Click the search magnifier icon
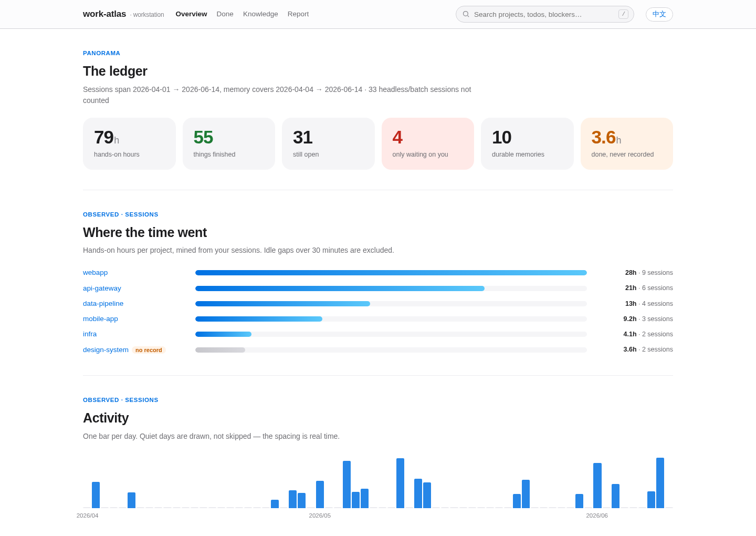 click(466, 14)
